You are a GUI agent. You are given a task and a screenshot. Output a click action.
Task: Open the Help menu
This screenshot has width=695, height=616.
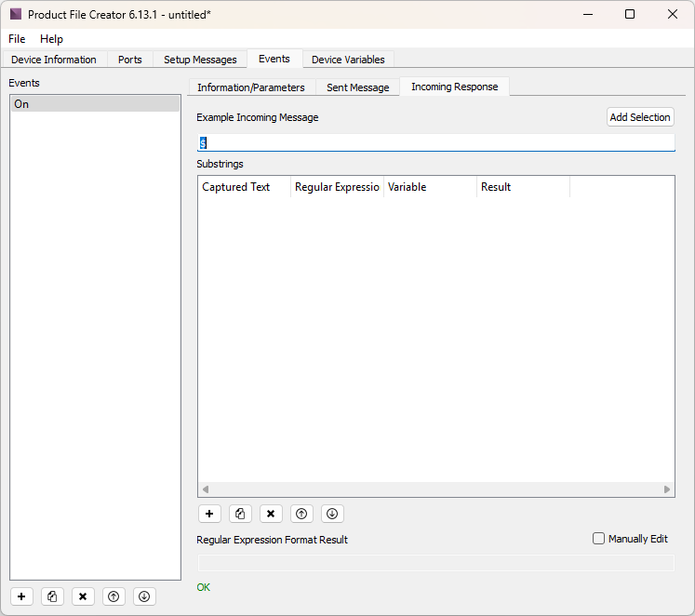(51, 39)
